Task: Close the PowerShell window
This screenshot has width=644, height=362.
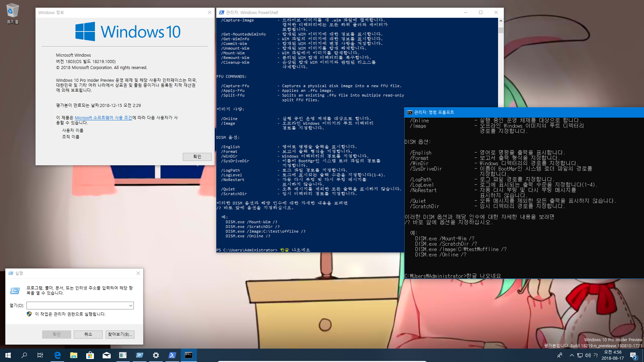Action: (x=496, y=12)
